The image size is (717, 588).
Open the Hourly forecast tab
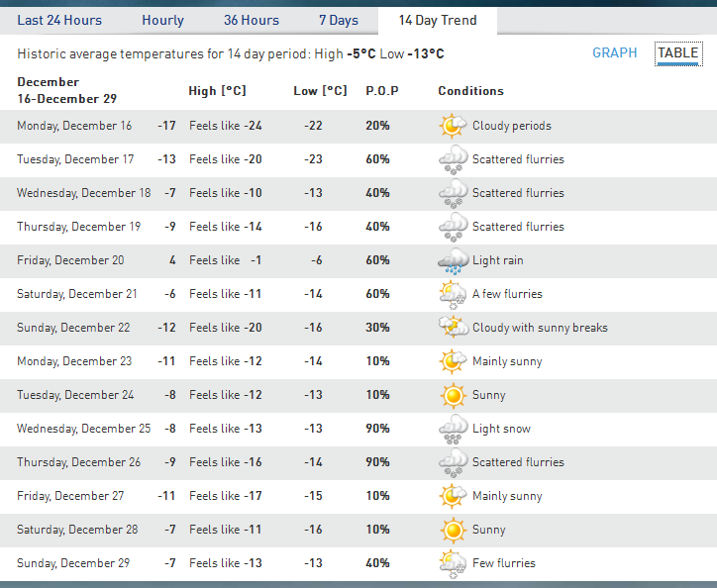(x=162, y=20)
